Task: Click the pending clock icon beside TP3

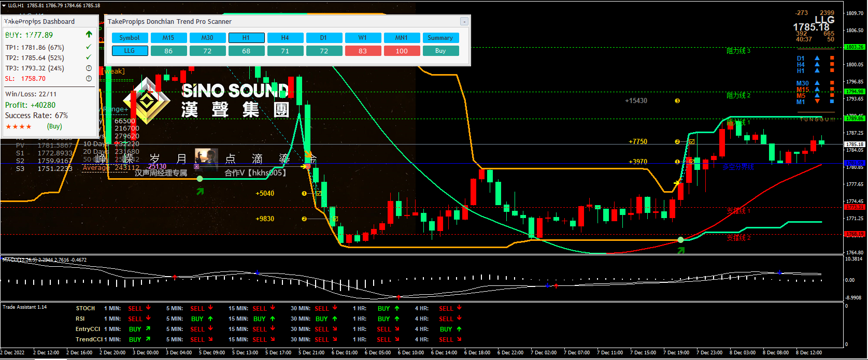Action: 89,68
